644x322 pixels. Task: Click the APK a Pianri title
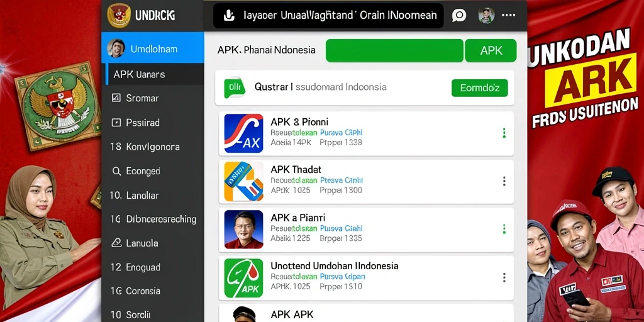tap(297, 218)
